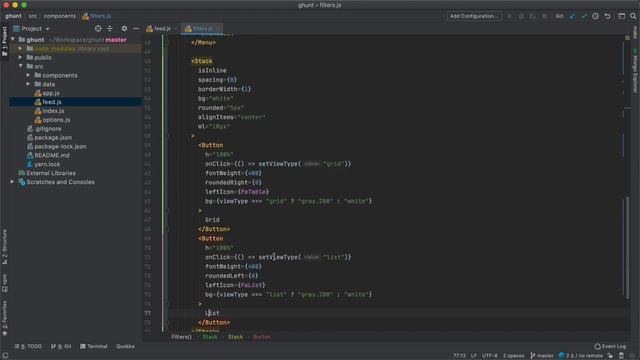The height and width of the screenshot is (360, 640).
Task: Open Git history clock icon
Action: click(x=596, y=16)
